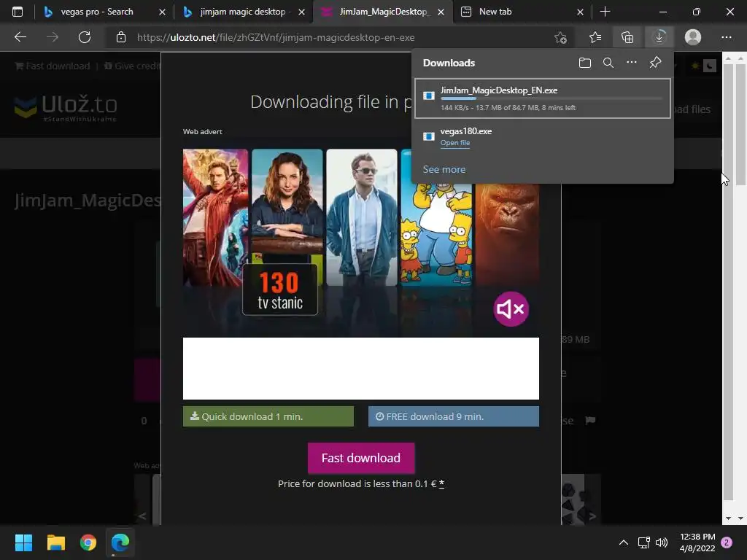Click Quick download 1 min. button
747x560 pixels.
(268, 416)
